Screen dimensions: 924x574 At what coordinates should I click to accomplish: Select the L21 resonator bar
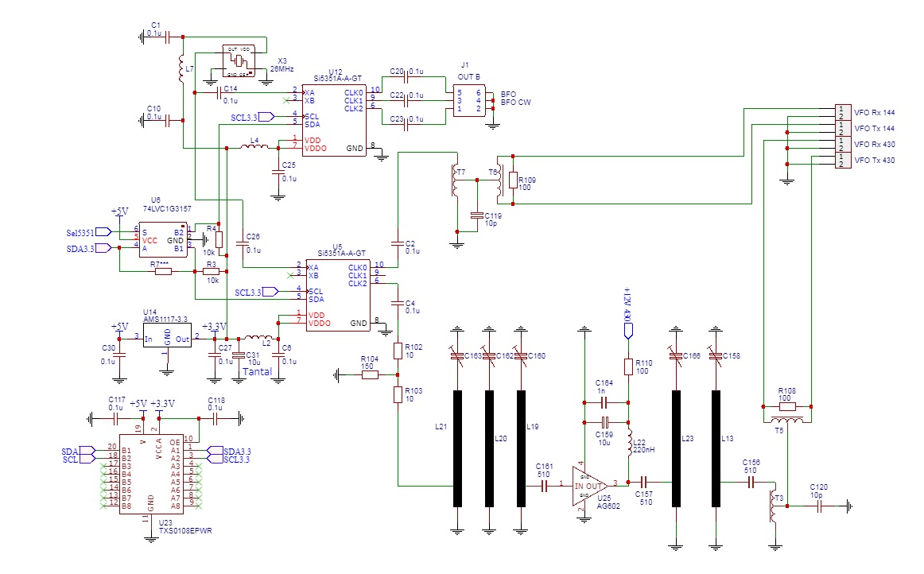pos(457,448)
